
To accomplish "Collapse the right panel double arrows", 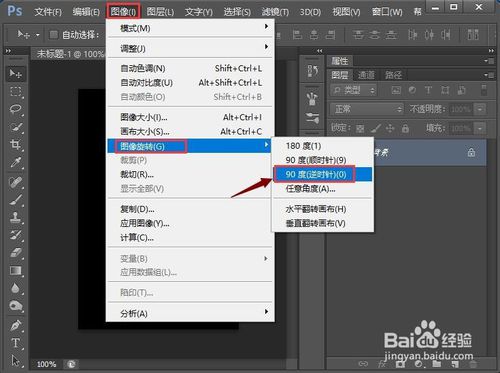I will click(x=491, y=50).
